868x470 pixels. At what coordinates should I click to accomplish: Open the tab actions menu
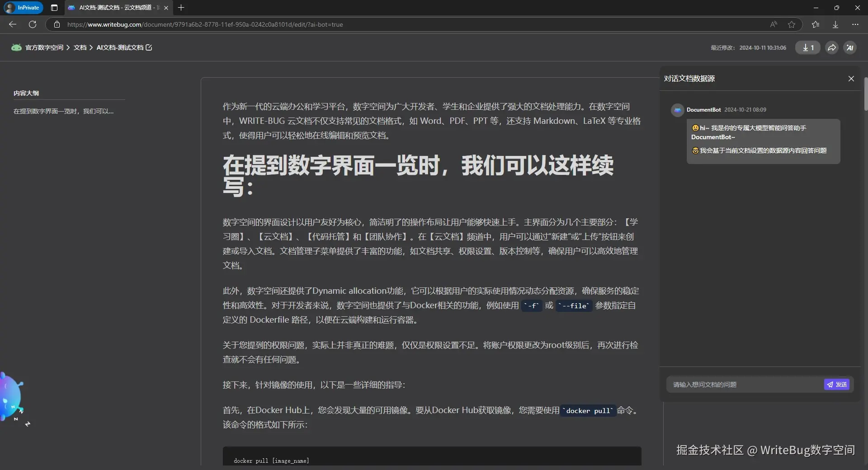point(54,8)
